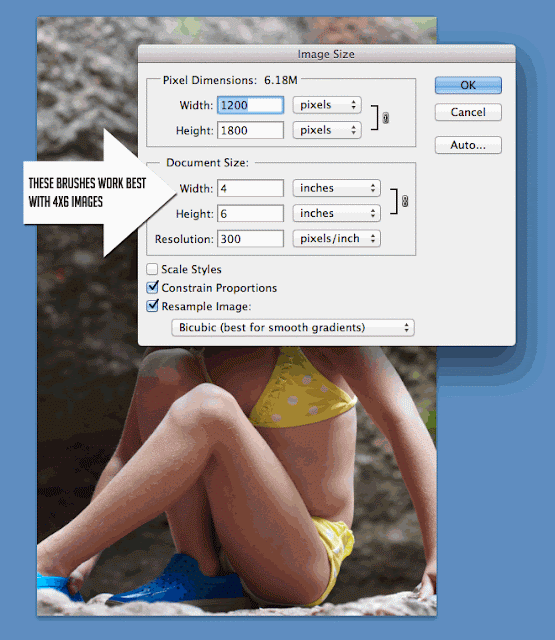The height and width of the screenshot is (640, 555).
Task: Select the pixel Width field with 1200
Action: (250, 105)
